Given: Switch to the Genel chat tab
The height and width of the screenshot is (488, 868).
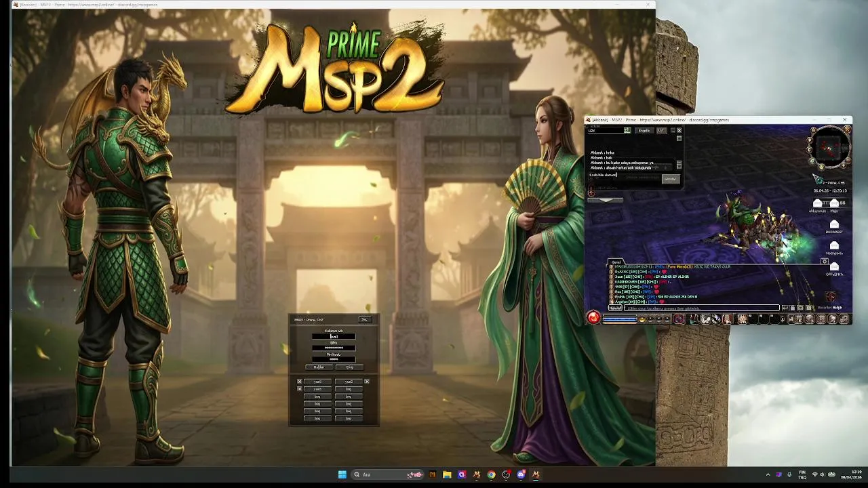Looking at the screenshot, I should [616, 262].
